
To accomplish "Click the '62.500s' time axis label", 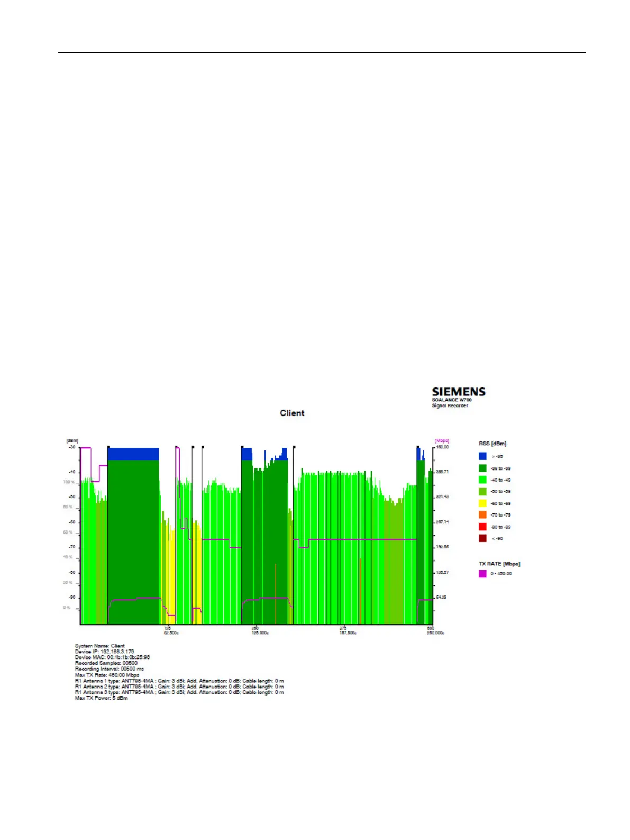I will [x=171, y=633].
